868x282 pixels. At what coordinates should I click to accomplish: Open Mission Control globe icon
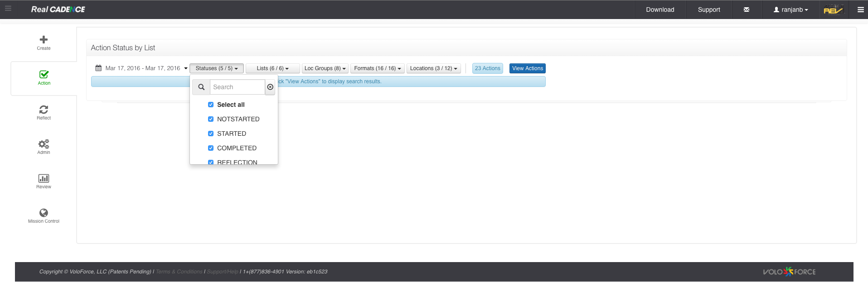coord(44,213)
